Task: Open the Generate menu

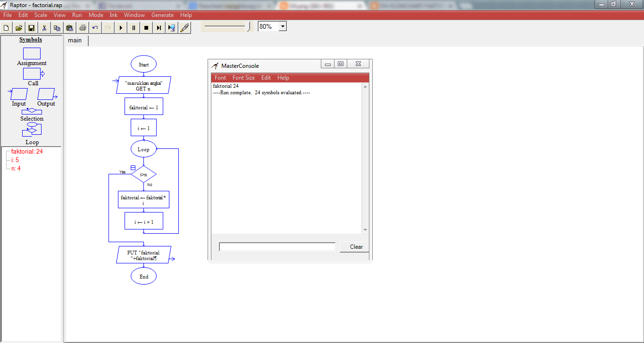Action: point(162,15)
